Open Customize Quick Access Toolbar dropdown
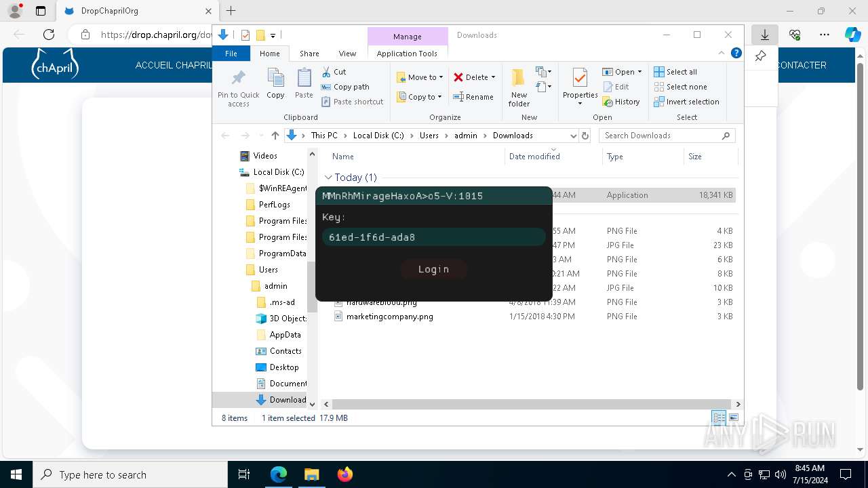 (x=273, y=35)
